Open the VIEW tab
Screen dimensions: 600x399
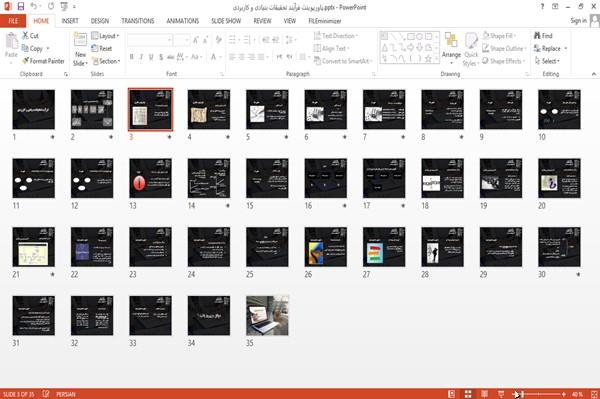point(290,21)
